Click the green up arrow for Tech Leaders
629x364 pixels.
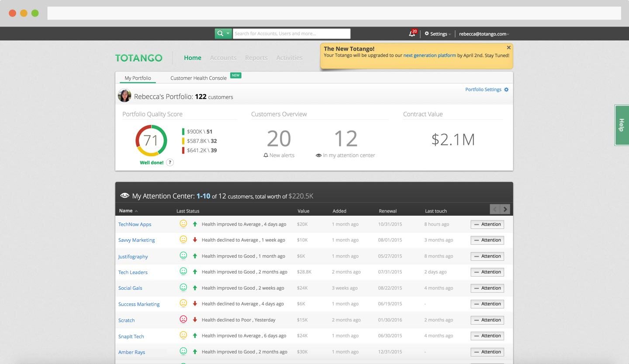195,271
